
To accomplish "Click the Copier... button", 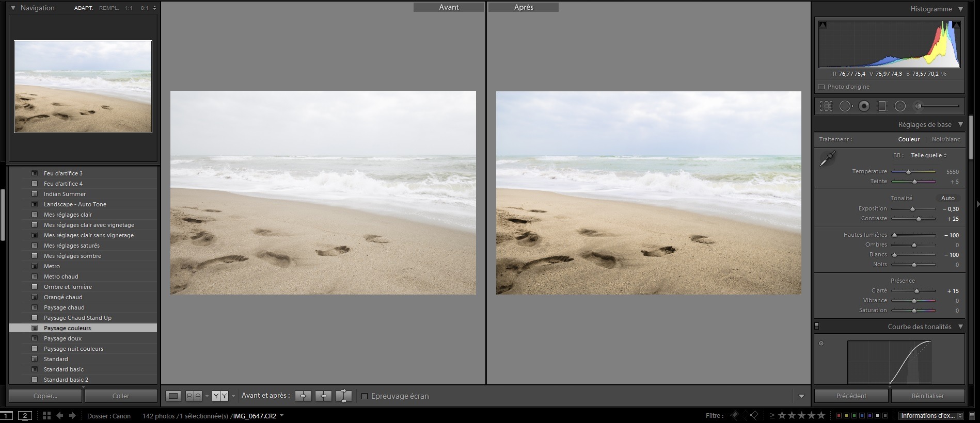I will [45, 396].
